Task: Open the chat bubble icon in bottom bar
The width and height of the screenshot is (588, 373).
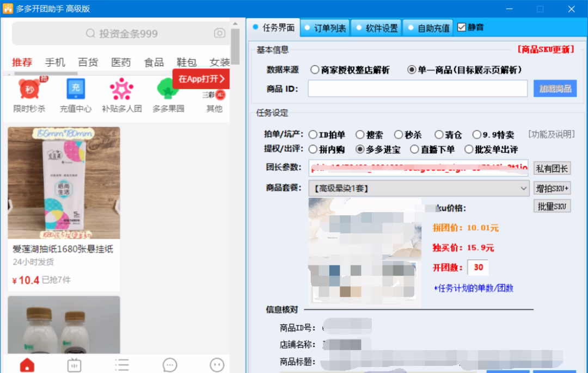Action: click(x=169, y=365)
